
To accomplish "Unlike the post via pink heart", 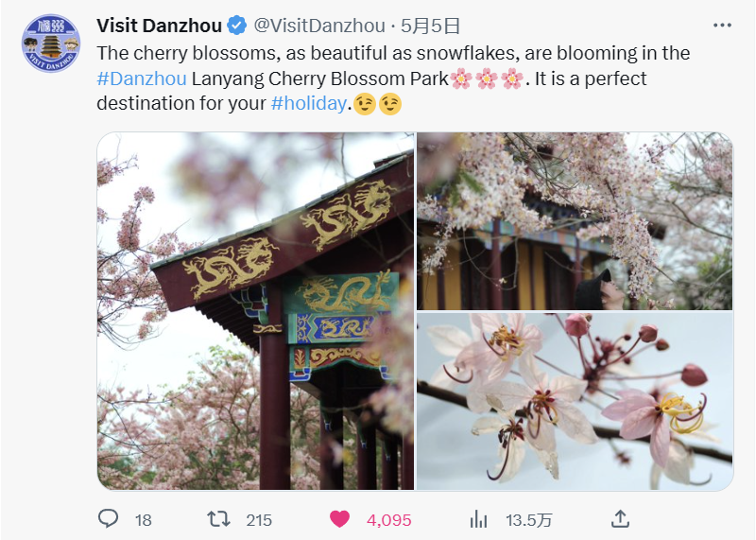I will click(x=339, y=519).
